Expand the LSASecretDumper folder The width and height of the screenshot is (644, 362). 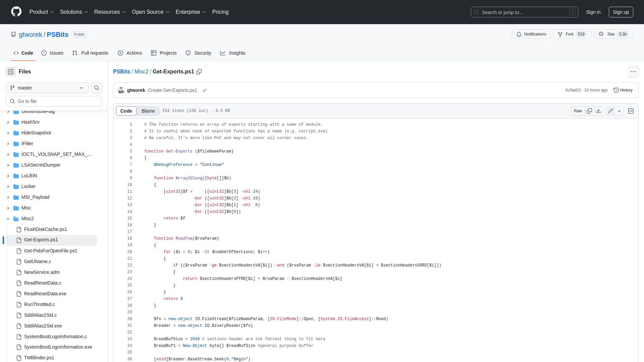pos(7,165)
